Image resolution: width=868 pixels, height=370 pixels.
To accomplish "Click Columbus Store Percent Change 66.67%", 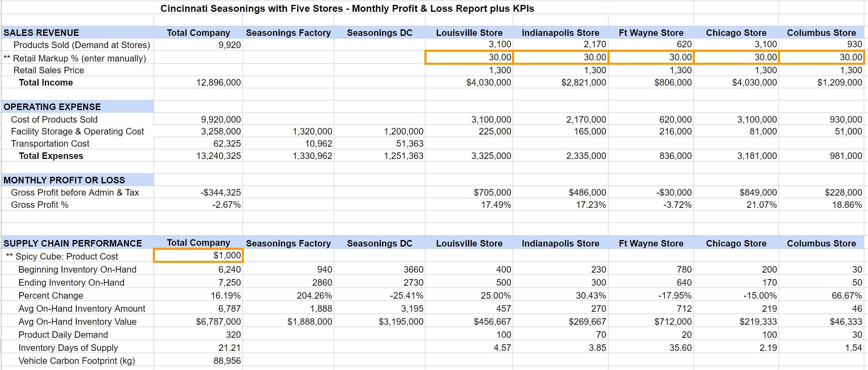I will 847,295.
